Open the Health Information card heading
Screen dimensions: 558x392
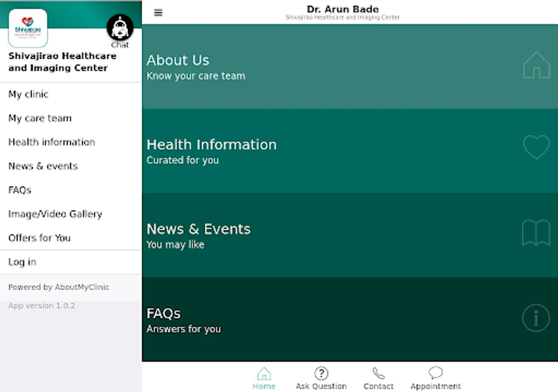pyautogui.click(x=211, y=145)
